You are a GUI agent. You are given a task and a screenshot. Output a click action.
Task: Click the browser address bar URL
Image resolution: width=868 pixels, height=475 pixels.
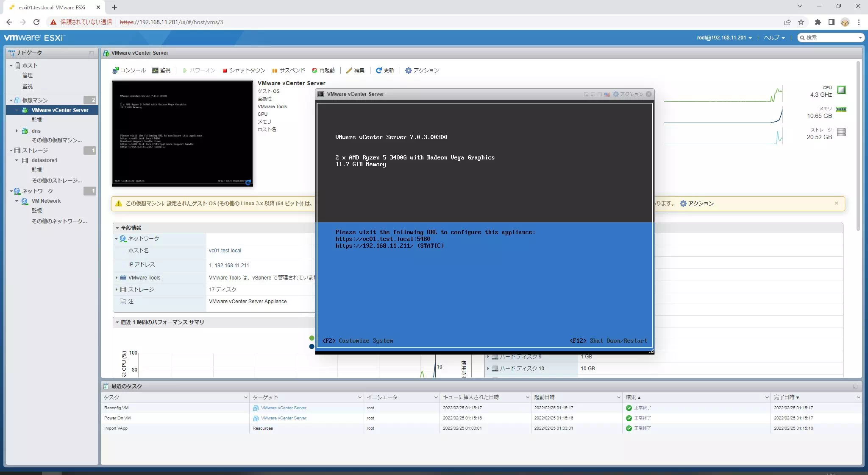(x=171, y=22)
